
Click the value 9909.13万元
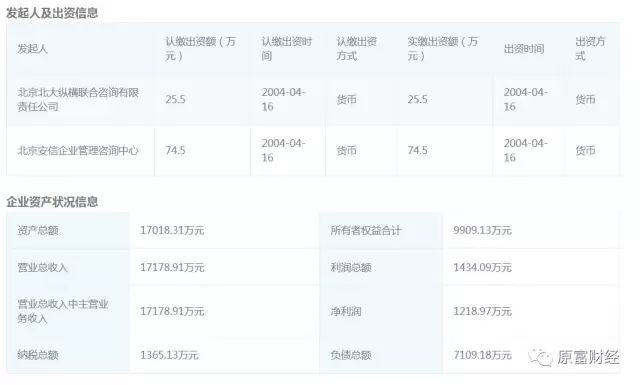click(482, 231)
